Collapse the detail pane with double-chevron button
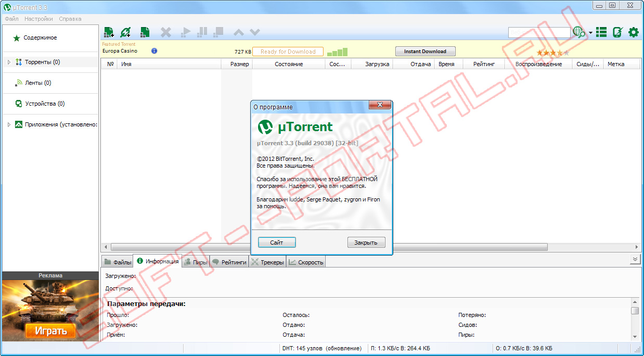This screenshot has width=644, height=356. tap(635, 259)
